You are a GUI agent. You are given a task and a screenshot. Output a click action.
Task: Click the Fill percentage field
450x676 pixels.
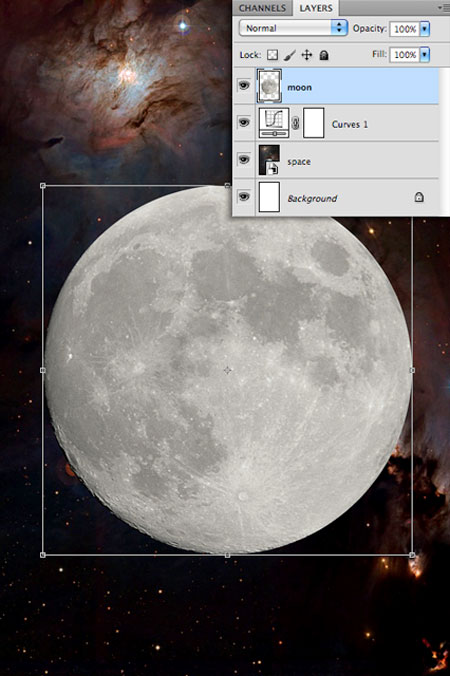[x=404, y=55]
